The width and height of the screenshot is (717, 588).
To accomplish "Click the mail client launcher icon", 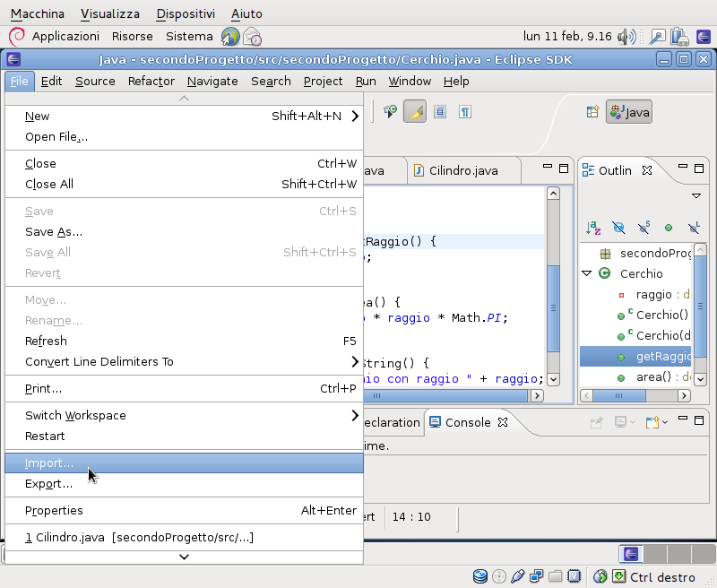I will pyautogui.click(x=252, y=37).
